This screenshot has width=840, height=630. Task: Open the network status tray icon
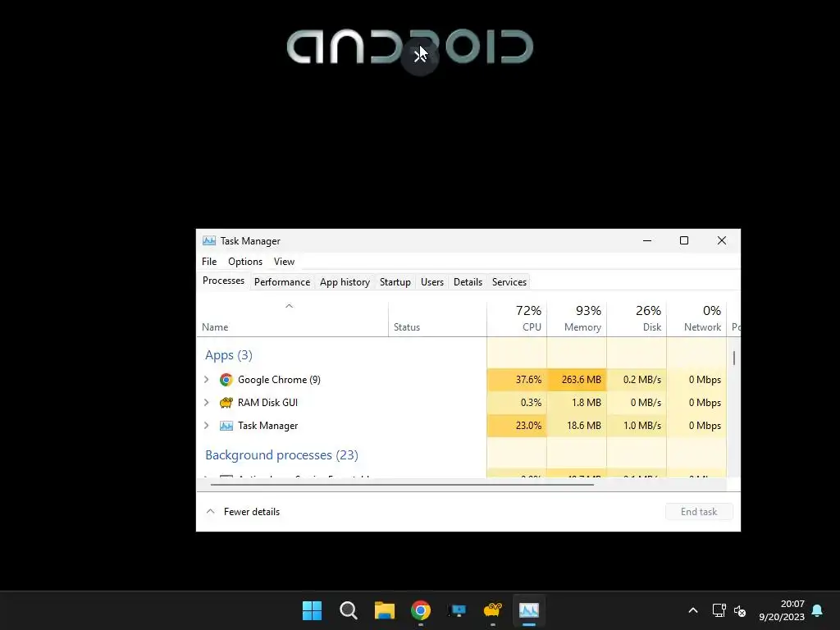point(719,610)
